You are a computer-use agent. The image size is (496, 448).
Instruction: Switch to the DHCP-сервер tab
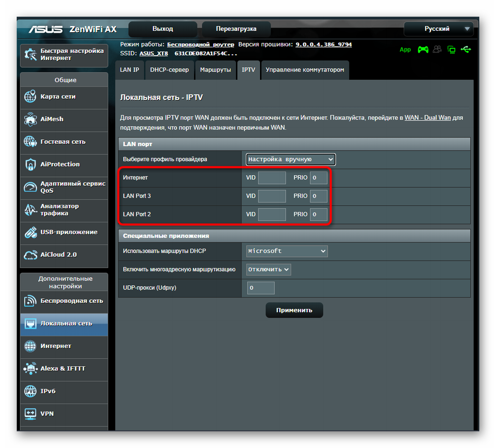tap(169, 70)
